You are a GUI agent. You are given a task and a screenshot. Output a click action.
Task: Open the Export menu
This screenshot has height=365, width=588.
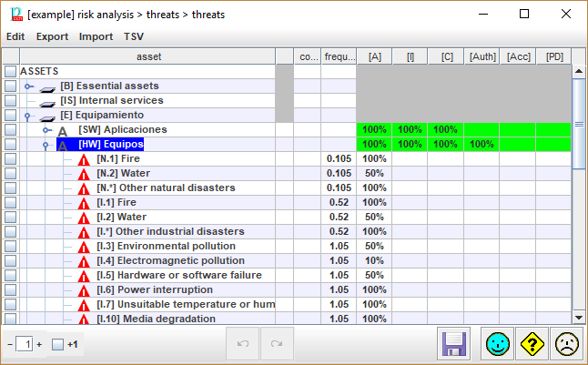(x=52, y=36)
